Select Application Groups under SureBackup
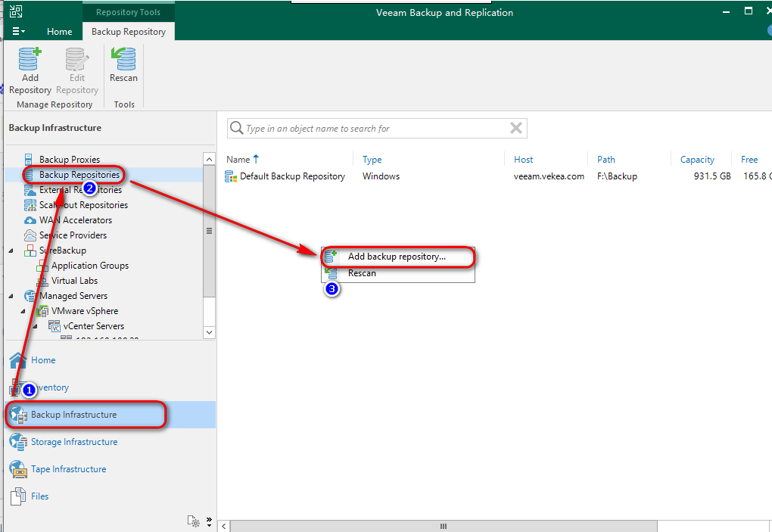Screen dimensions: 772x532 (x=89, y=266)
